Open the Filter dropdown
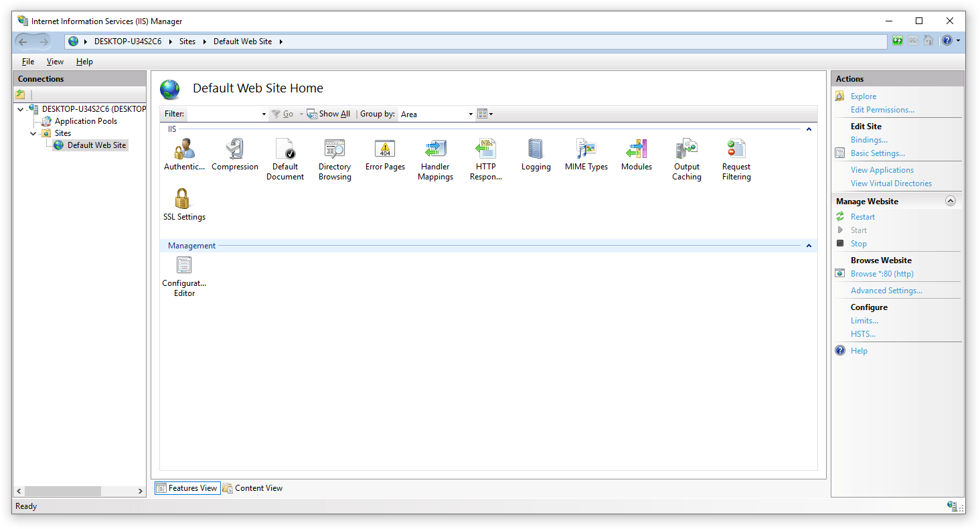The height and width of the screenshot is (529, 980). (264, 115)
